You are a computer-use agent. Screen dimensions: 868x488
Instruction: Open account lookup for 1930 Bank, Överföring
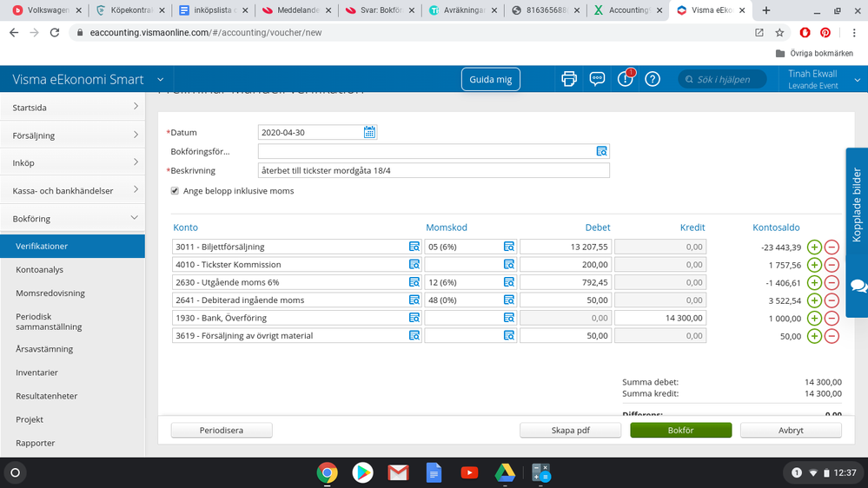point(414,318)
